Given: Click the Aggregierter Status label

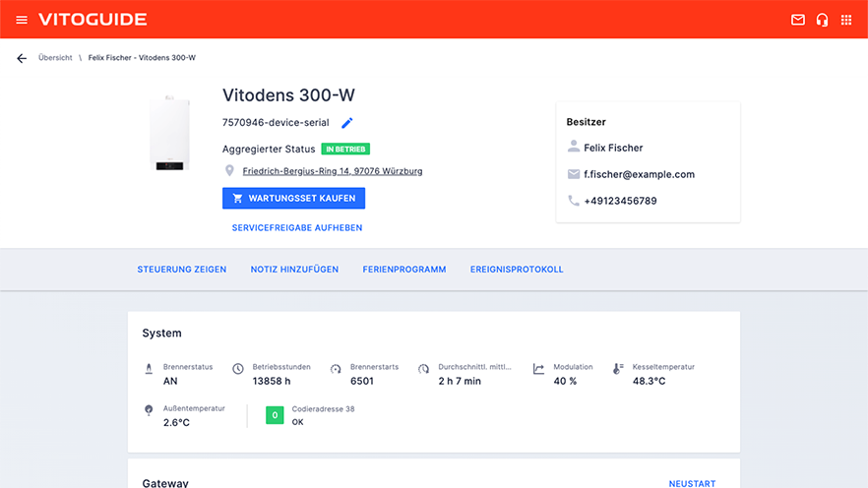Looking at the screenshot, I should [269, 150].
